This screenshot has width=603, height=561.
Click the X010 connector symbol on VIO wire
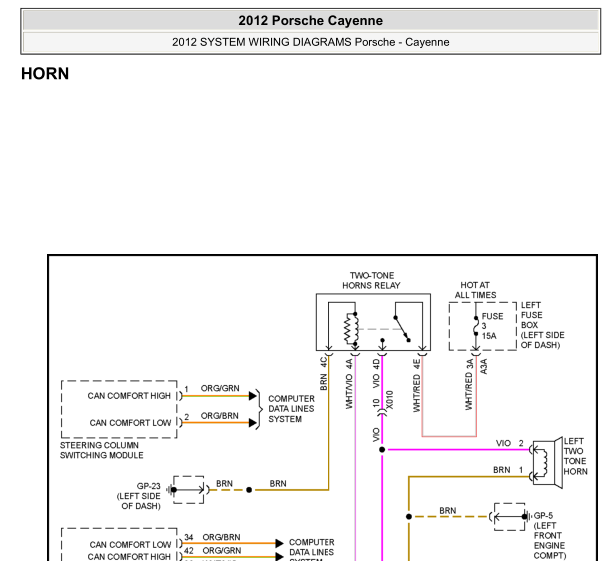382,413
